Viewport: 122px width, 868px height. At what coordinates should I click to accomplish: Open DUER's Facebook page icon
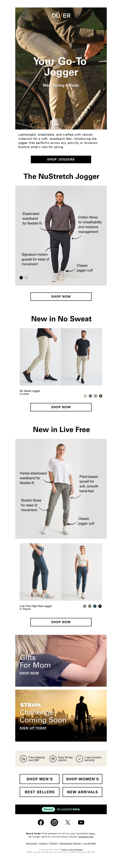point(41,822)
